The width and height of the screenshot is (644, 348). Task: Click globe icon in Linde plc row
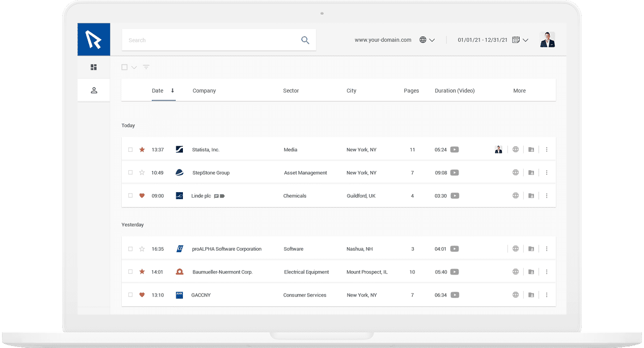click(x=516, y=196)
